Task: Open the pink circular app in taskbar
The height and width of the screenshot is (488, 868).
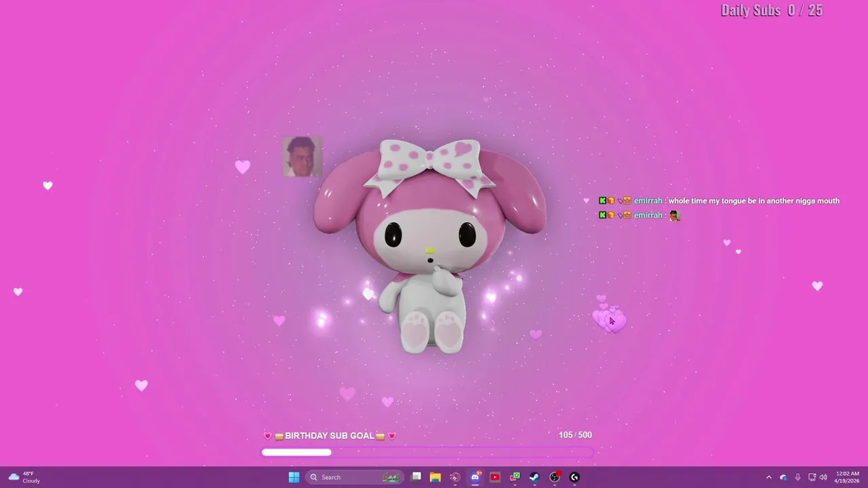Action: click(x=455, y=477)
